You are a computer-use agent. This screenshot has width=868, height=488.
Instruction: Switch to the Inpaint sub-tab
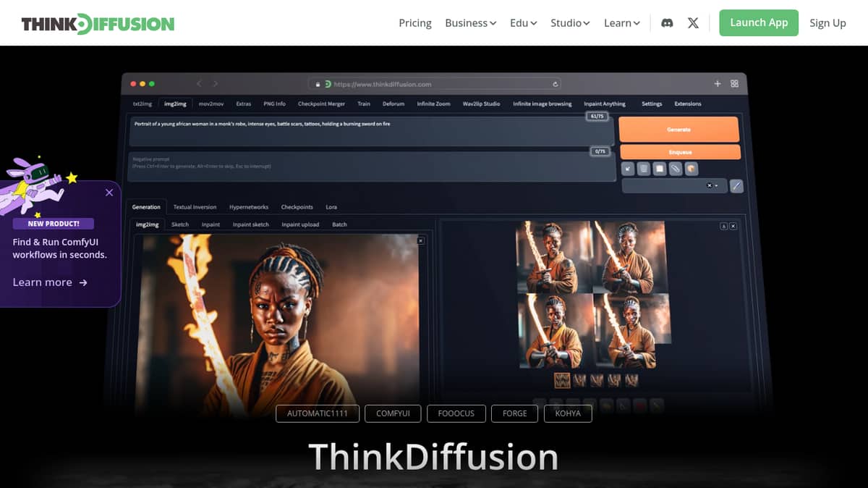[x=210, y=224]
